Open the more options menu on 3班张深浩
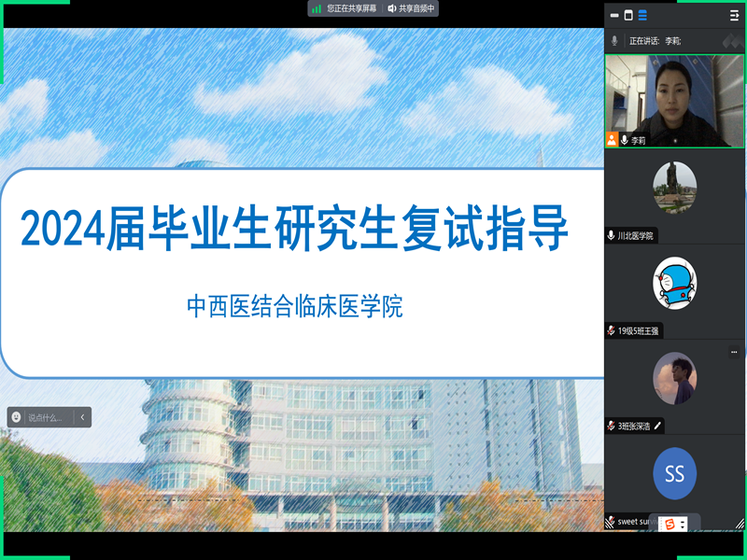747x560 pixels. pos(734,352)
